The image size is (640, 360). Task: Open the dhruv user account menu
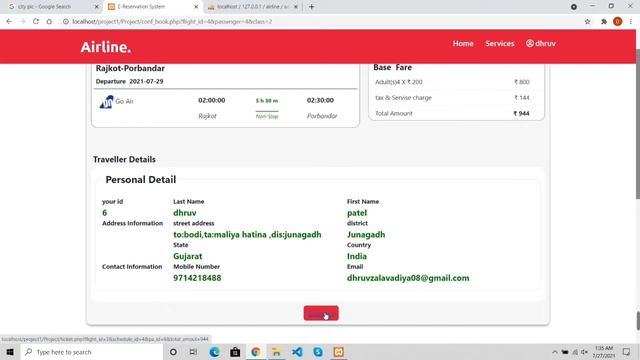coord(541,43)
